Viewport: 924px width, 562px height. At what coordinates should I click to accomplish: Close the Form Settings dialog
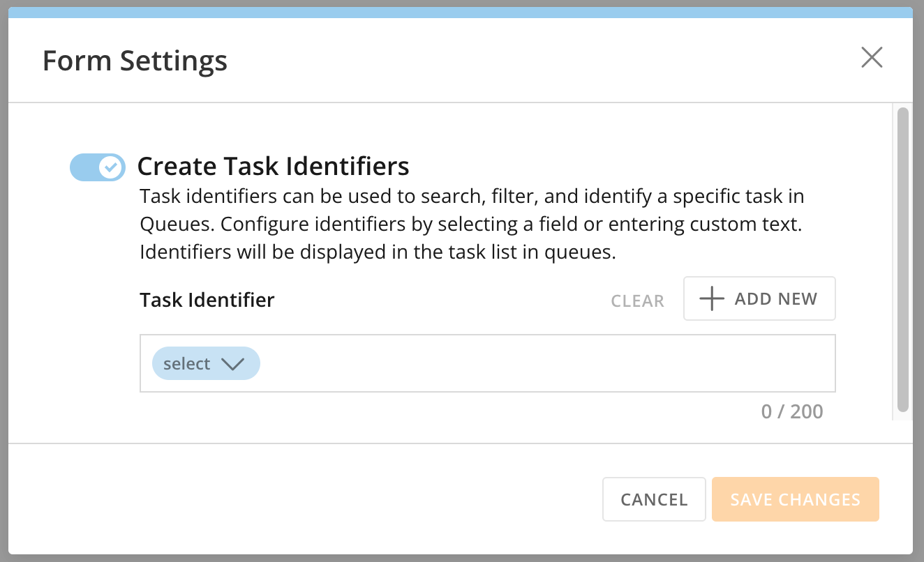tap(872, 57)
